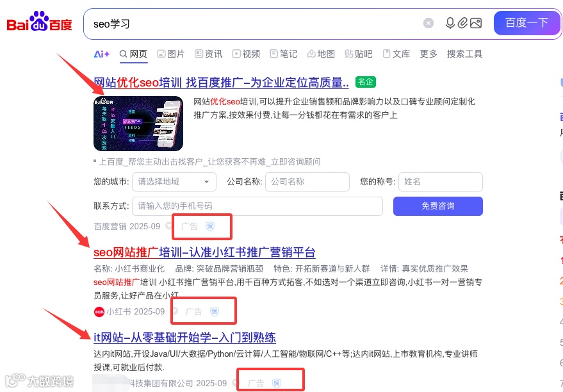The height and width of the screenshot is (392, 563).
Task: Click 广告 label under 科技集团 result
Action: (x=256, y=384)
